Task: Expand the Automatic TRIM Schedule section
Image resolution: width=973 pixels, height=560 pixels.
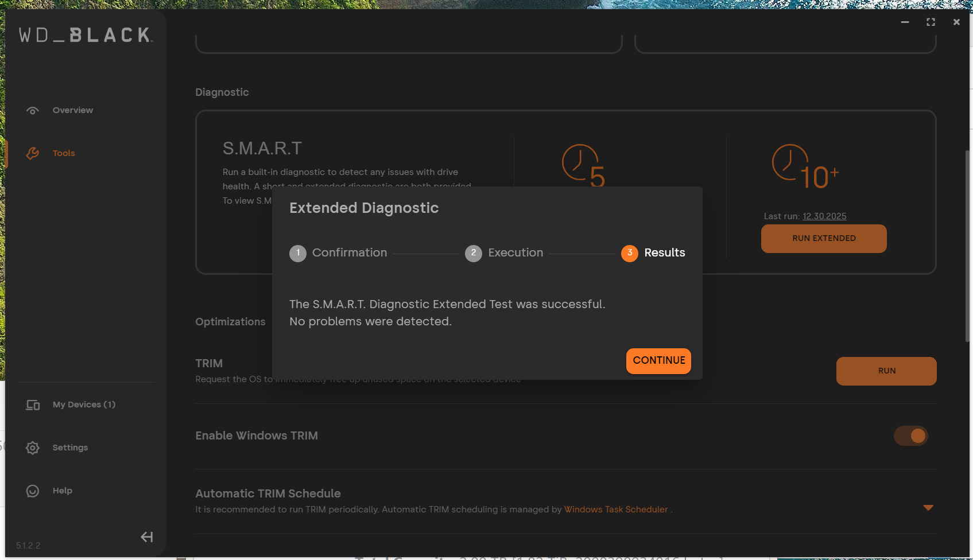Action: pyautogui.click(x=928, y=508)
